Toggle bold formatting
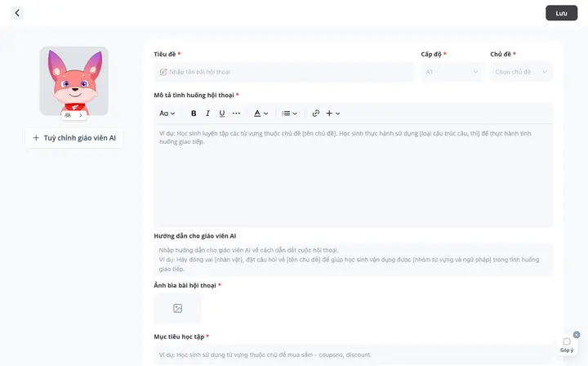The width and height of the screenshot is (588, 366). click(x=194, y=114)
